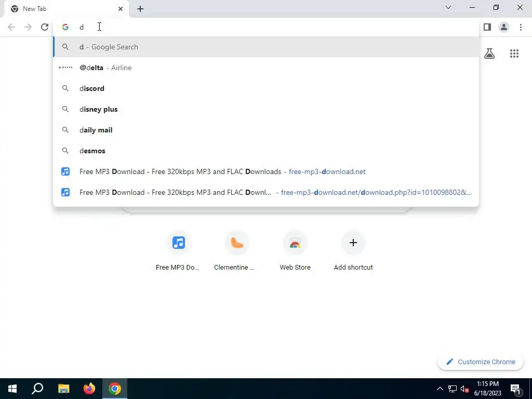
Task: Choose the daily mail suggestion
Action: pyautogui.click(x=266, y=130)
